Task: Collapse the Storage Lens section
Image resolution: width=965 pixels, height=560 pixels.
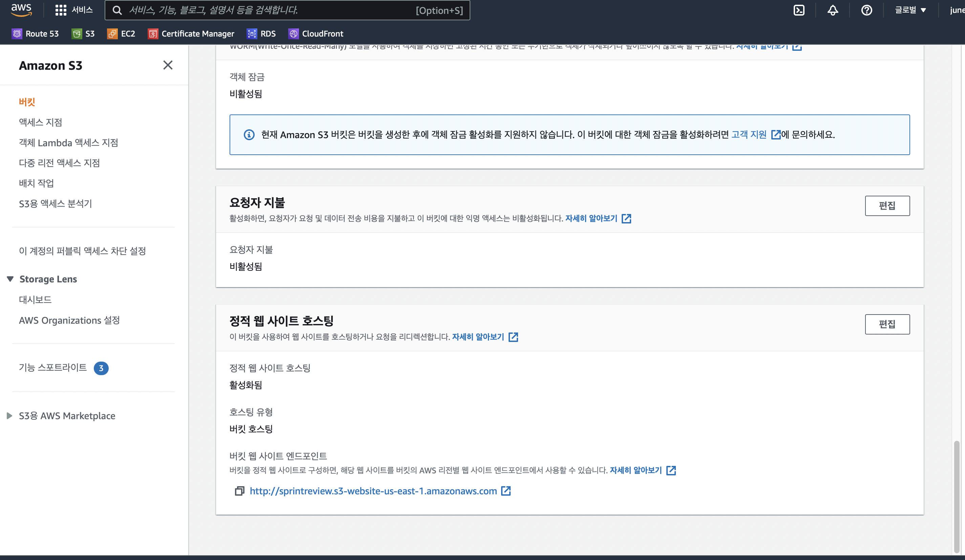Action: pyautogui.click(x=10, y=279)
